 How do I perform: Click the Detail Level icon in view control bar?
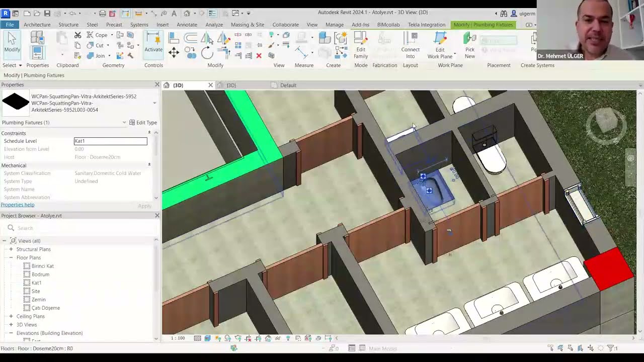tap(197, 338)
